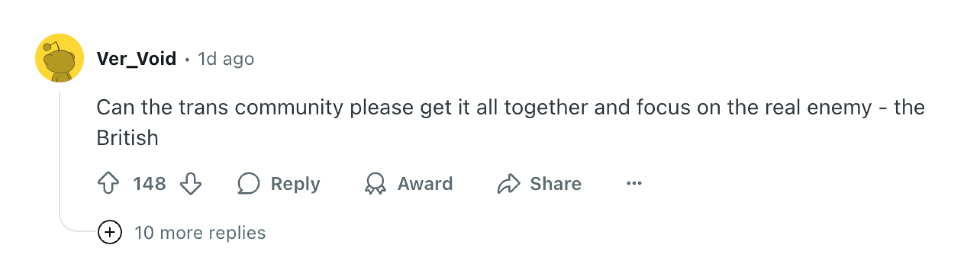Click the 1d ago timestamp

point(225,58)
